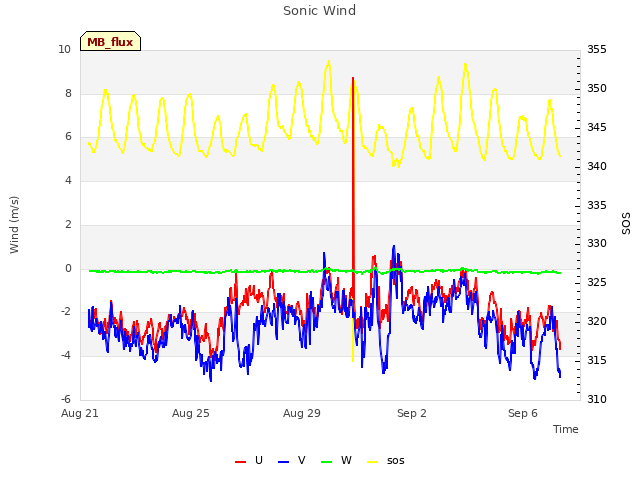The height and width of the screenshot is (480, 640).
Task: Toggle the sos series legend entry
Action: (x=386, y=461)
